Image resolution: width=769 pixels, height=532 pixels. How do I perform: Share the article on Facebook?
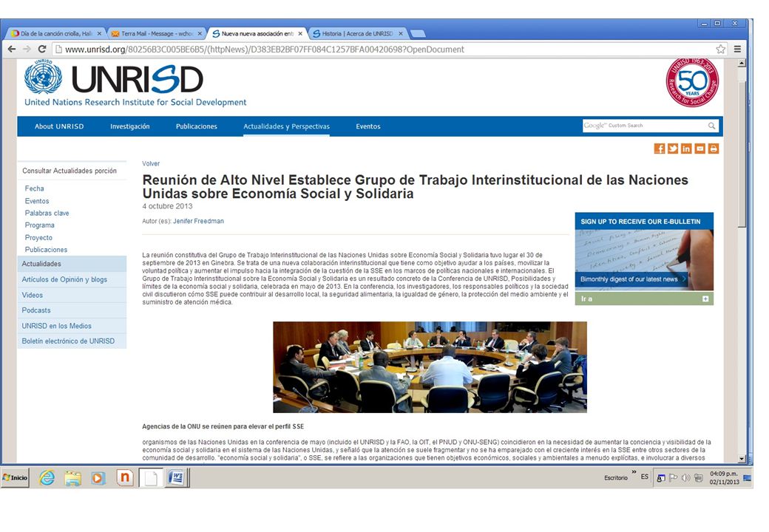660,149
